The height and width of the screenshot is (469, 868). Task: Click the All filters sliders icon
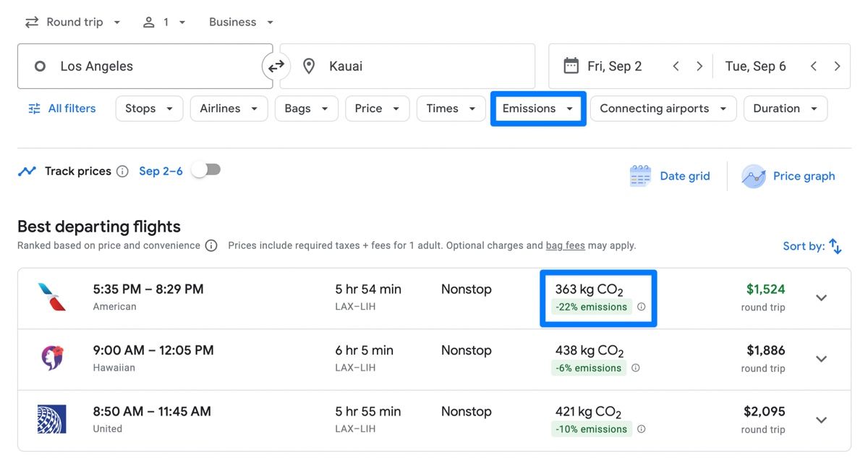pos(34,109)
